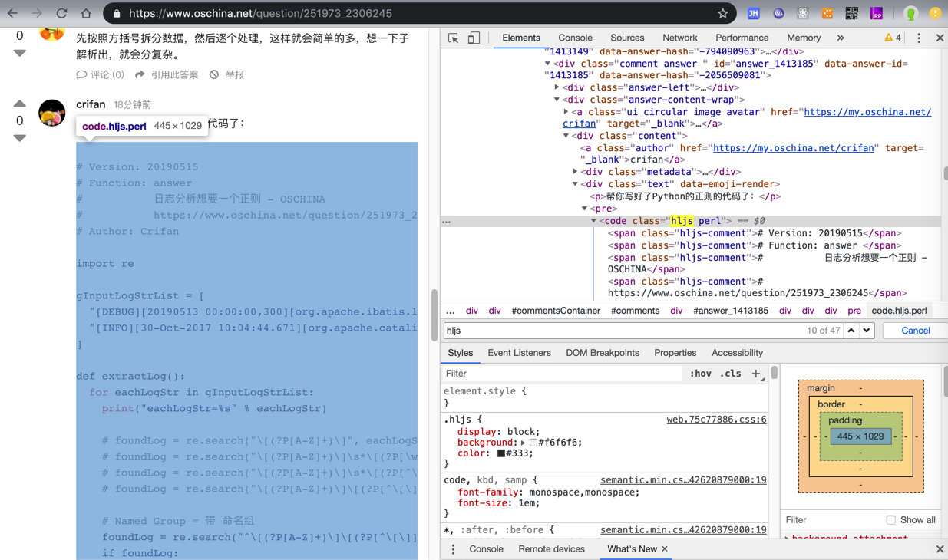
Task: Click the green profile avatar in toolbar
Action: tap(910, 14)
